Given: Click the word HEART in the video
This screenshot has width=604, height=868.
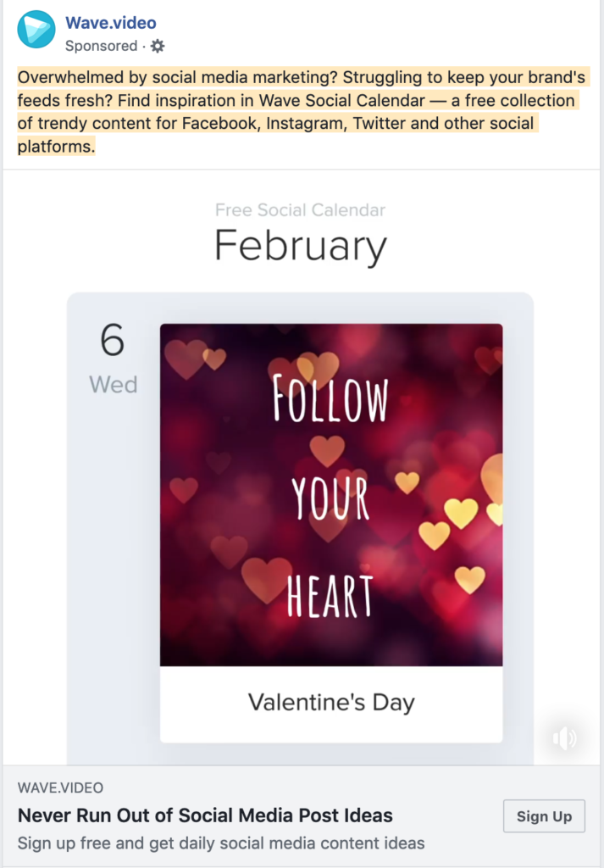Looking at the screenshot, I should click(x=330, y=596).
